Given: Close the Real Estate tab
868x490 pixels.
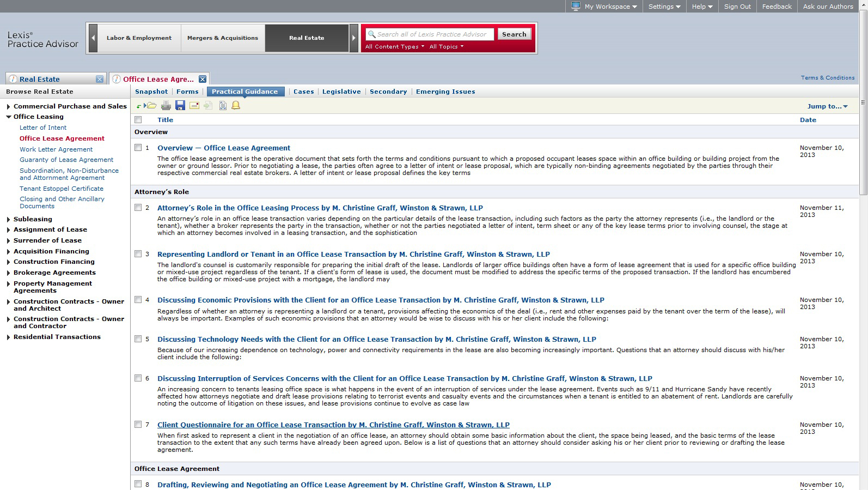Looking at the screenshot, I should tap(100, 79).
